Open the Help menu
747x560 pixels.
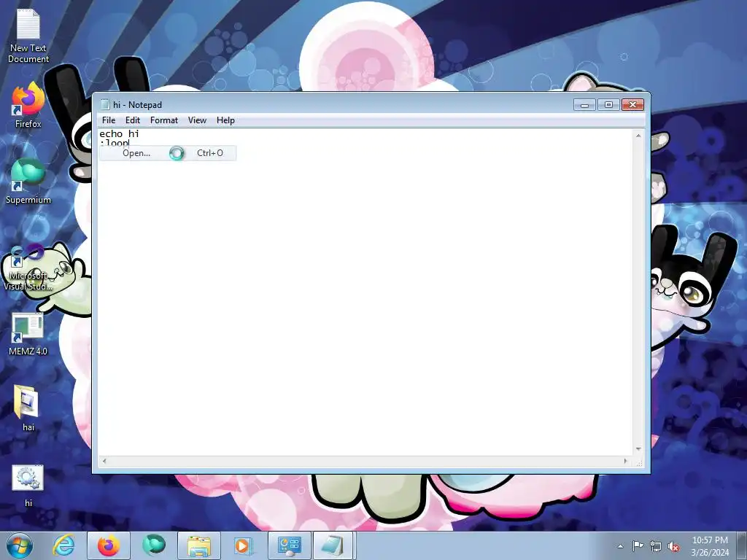pyautogui.click(x=225, y=120)
